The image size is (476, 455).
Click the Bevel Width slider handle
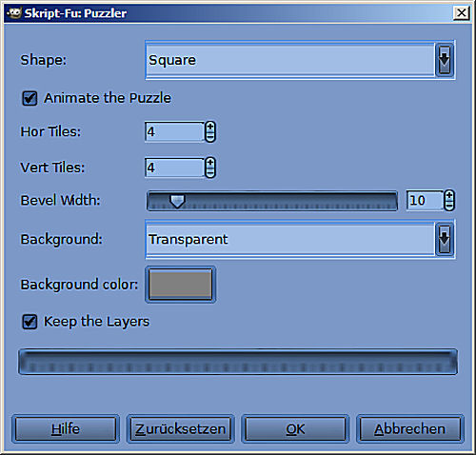point(177,202)
